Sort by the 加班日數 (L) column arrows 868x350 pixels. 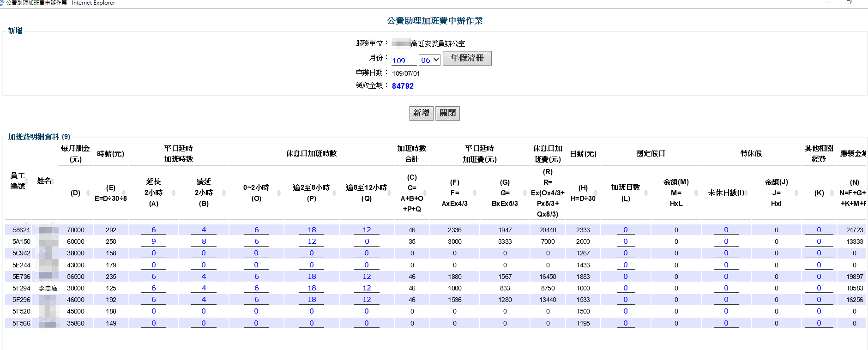(x=646, y=193)
